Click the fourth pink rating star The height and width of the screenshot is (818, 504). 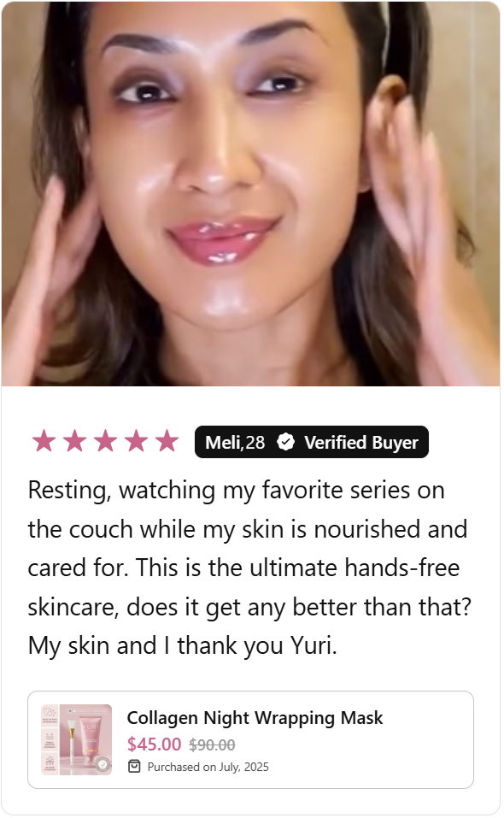(x=136, y=441)
